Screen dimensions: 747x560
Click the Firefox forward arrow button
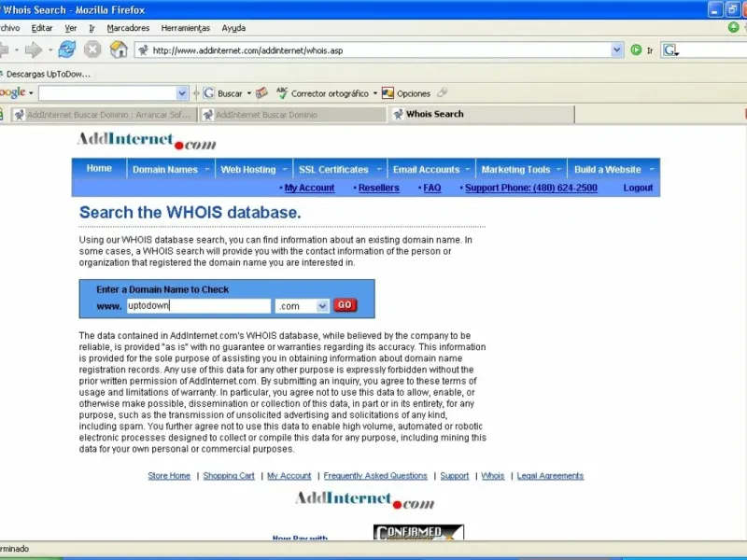(x=34, y=49)
